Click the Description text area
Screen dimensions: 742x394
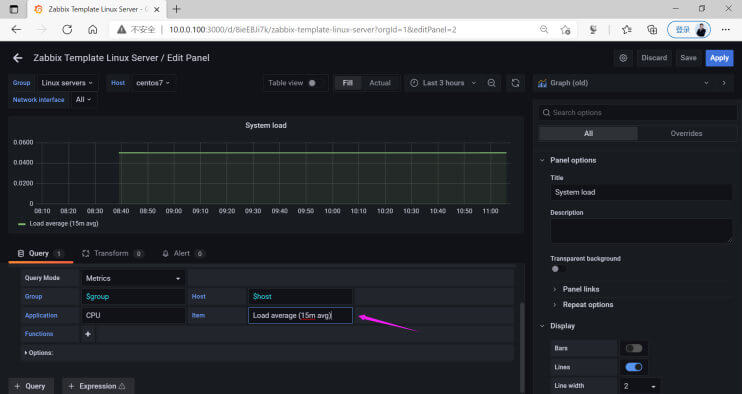(641, 231)
